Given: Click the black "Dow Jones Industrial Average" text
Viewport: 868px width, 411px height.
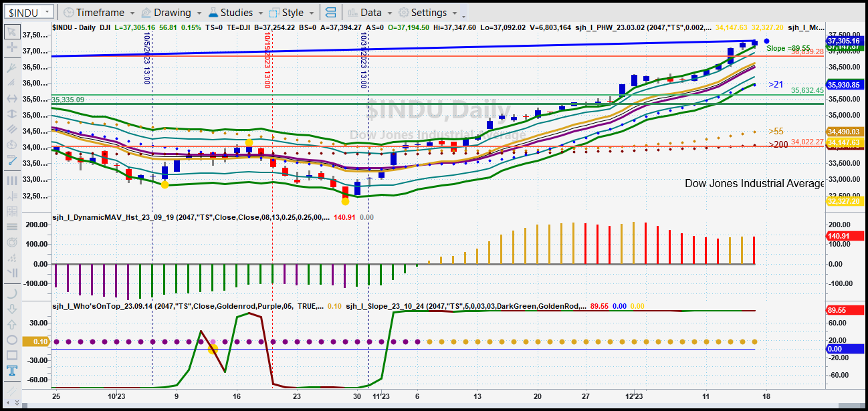Looking at the screenshot, I should point(754,184).
